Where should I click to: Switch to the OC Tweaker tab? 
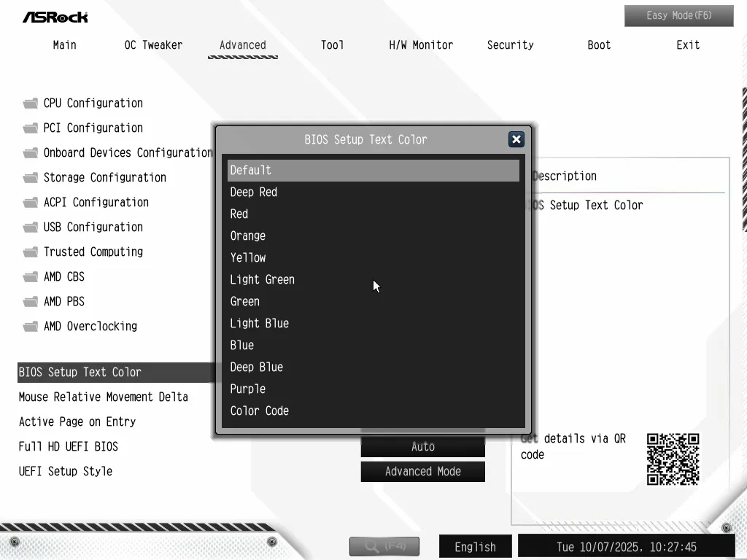(153, 45)
